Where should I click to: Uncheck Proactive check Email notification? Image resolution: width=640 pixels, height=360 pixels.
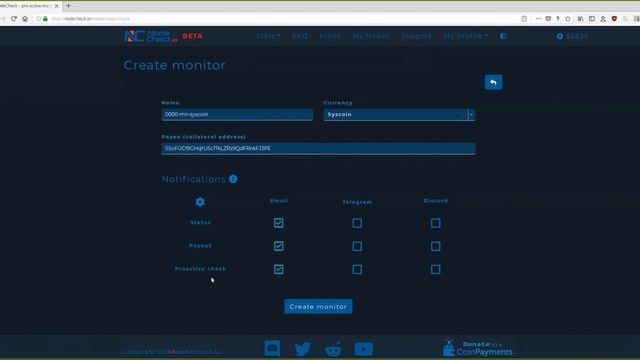(x=279, y=269)
